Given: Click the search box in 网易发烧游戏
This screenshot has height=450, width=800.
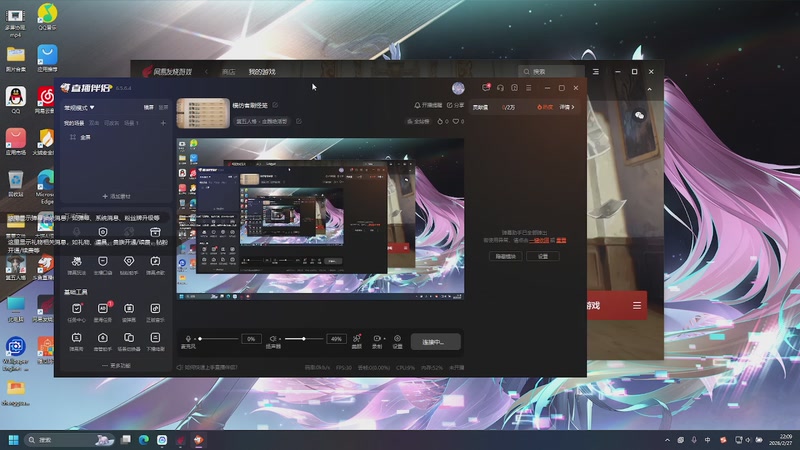Looking at the screenshot, I should (551, 72).
